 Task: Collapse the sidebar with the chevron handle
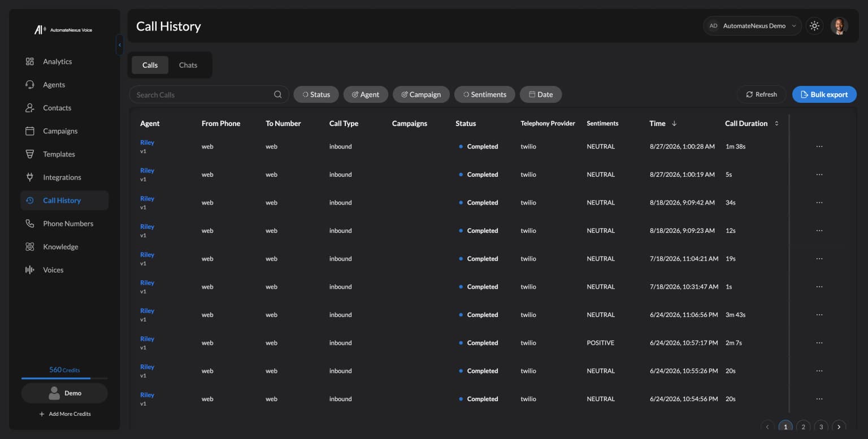(x=119, y=45)
